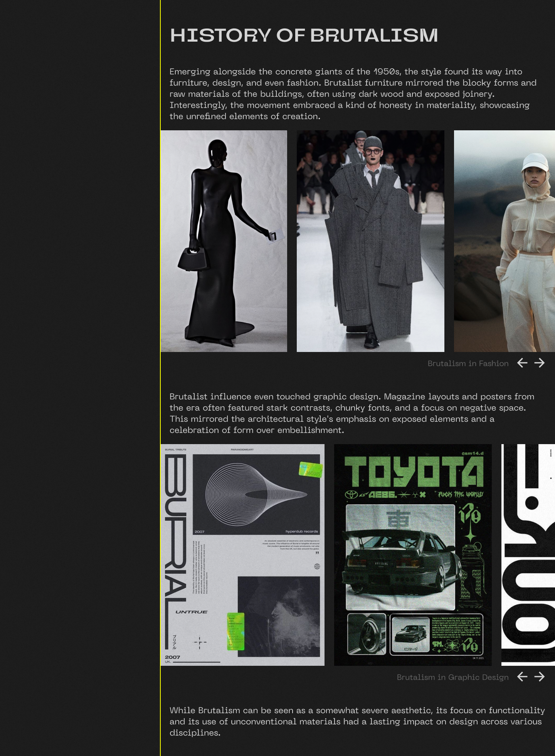Open the Toyota AE86 car photo

tap(401, 557)
